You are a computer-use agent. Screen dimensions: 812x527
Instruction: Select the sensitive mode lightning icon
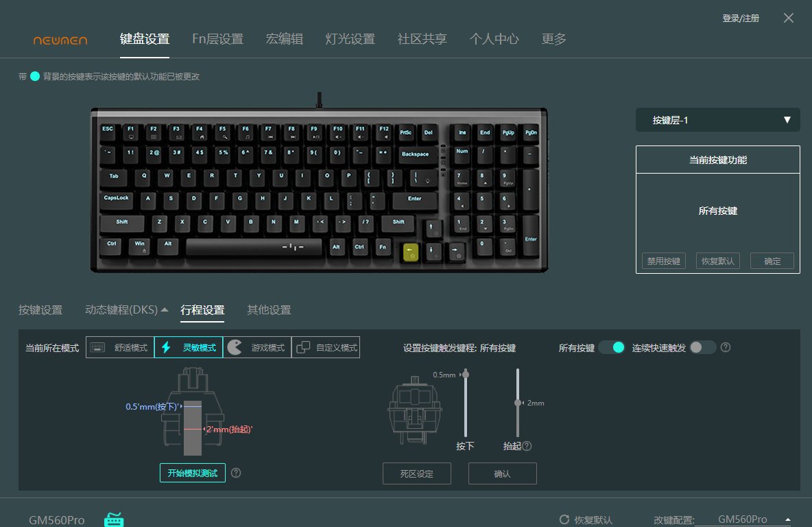coord(166,347)
